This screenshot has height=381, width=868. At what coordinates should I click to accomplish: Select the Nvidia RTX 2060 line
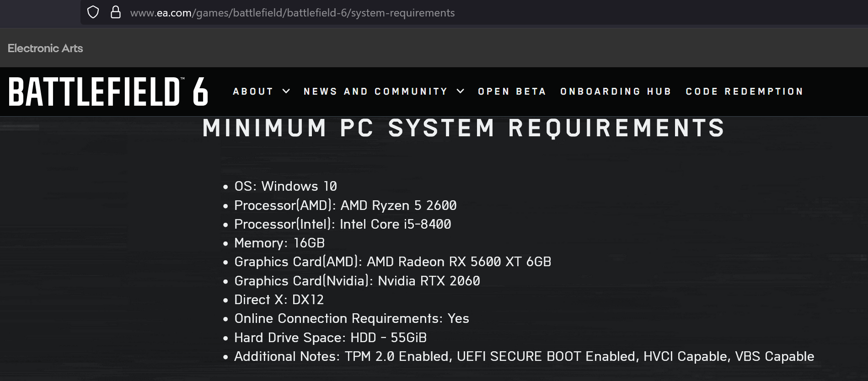[x=357, y=281]
